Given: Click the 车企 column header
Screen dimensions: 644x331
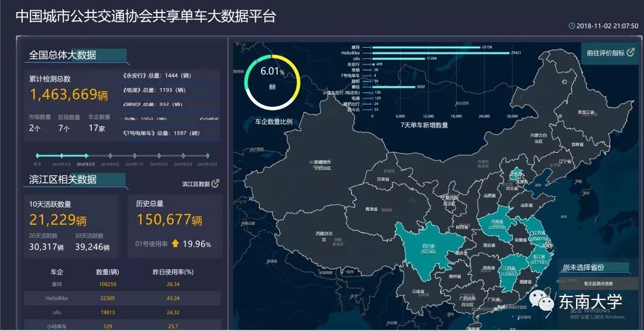Looking at the screenshot, I should pos(57,272).
